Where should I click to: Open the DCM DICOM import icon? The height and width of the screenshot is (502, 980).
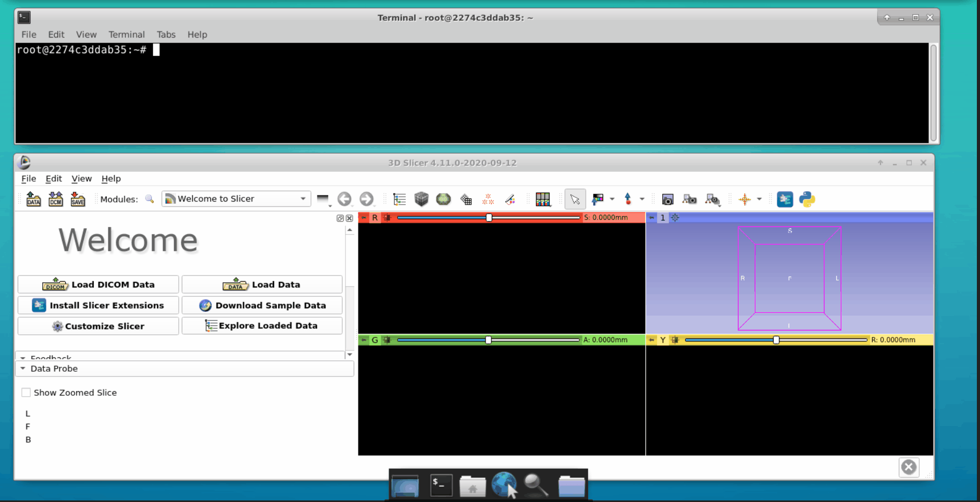click(x=56, y=199)
